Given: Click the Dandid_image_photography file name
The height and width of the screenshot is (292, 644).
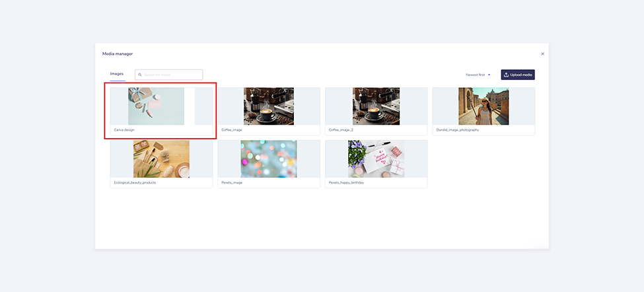Looking at the screenshot, I should pos(458,129).
